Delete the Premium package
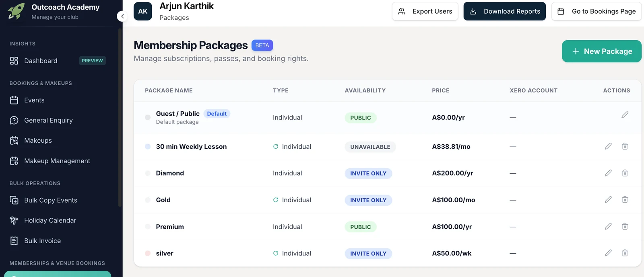This screenshot has height=277, width=644. coord(625,226)
